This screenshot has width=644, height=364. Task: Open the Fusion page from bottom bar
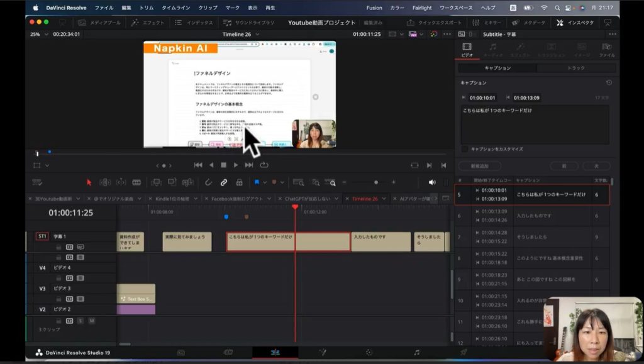point(322,353)
